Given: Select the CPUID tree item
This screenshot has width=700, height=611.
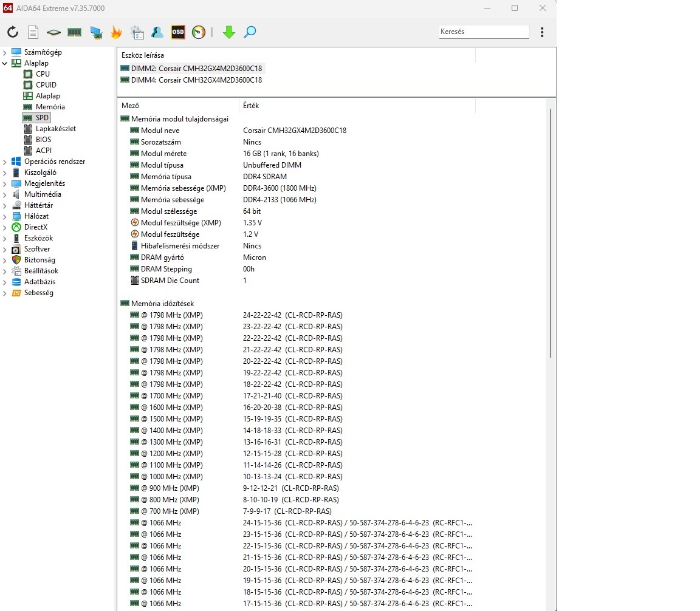Looking at the screenshot, I should click(x=46, y=85).
